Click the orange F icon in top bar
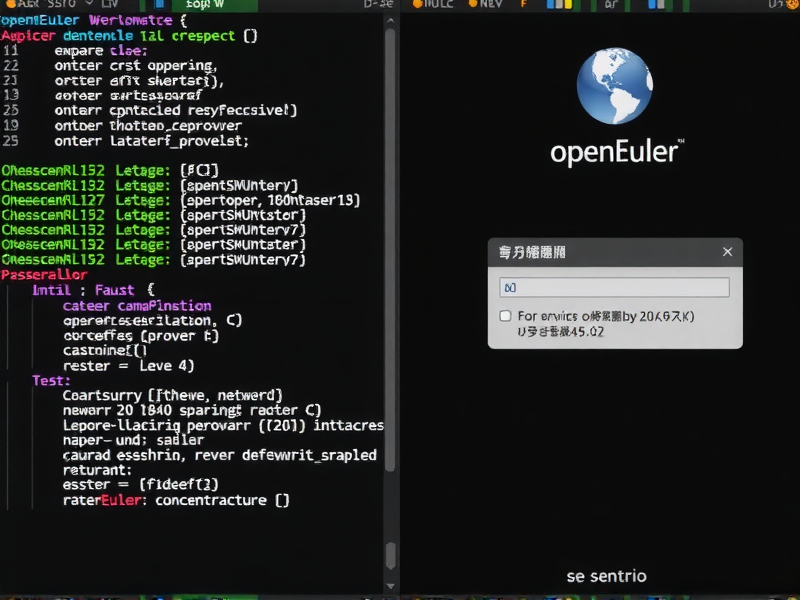Screen dimensions: 800x600 pos(522,5)
